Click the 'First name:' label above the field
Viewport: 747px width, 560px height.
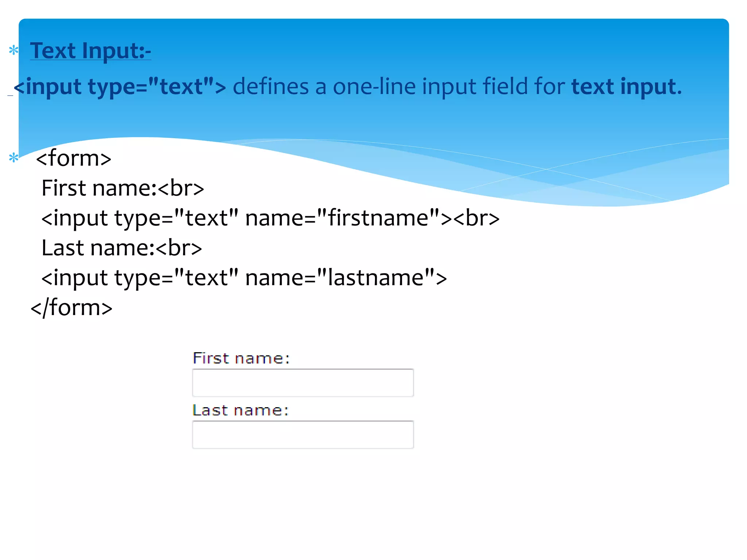pyautogui.click(x=241, y=358)
